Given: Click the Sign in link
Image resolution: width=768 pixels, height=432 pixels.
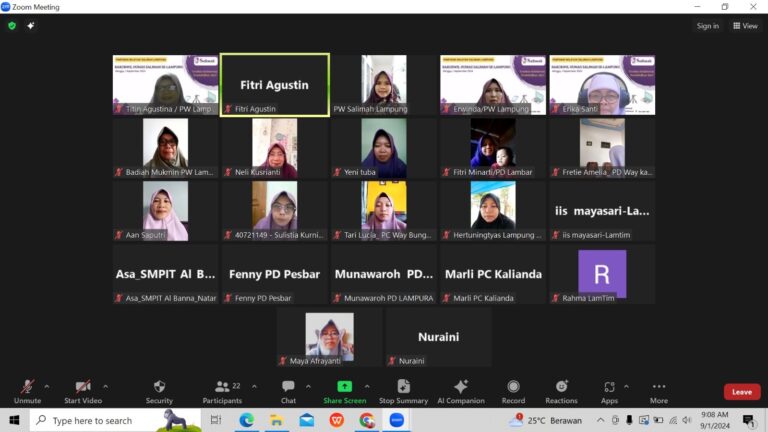Looking at the screenshot, I should [x=708, y=25].
